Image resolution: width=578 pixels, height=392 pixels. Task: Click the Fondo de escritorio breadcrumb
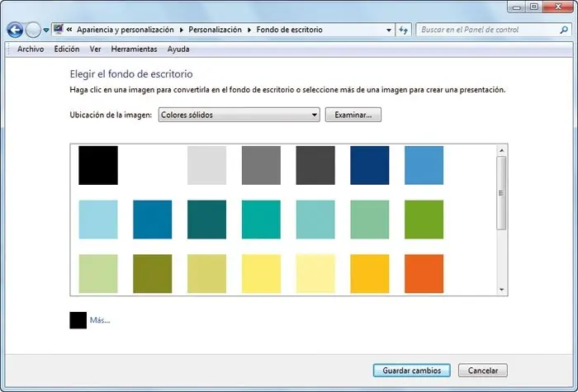click(289, 30)
